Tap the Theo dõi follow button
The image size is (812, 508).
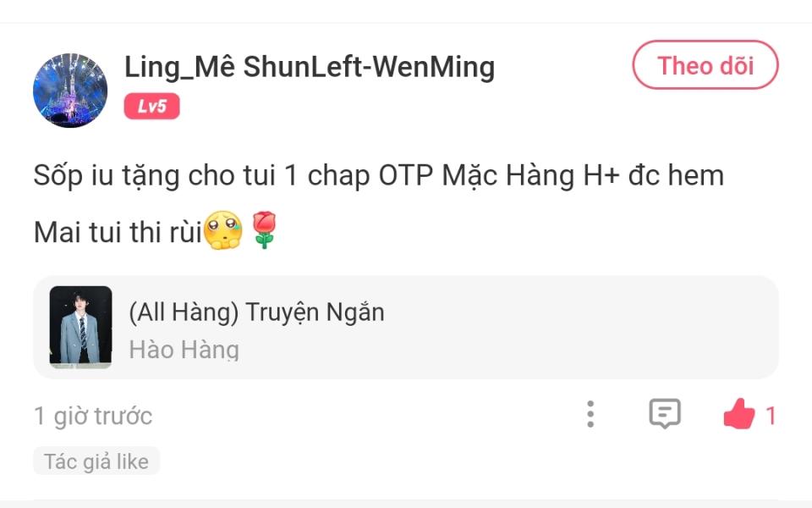[x=705, y=65]
